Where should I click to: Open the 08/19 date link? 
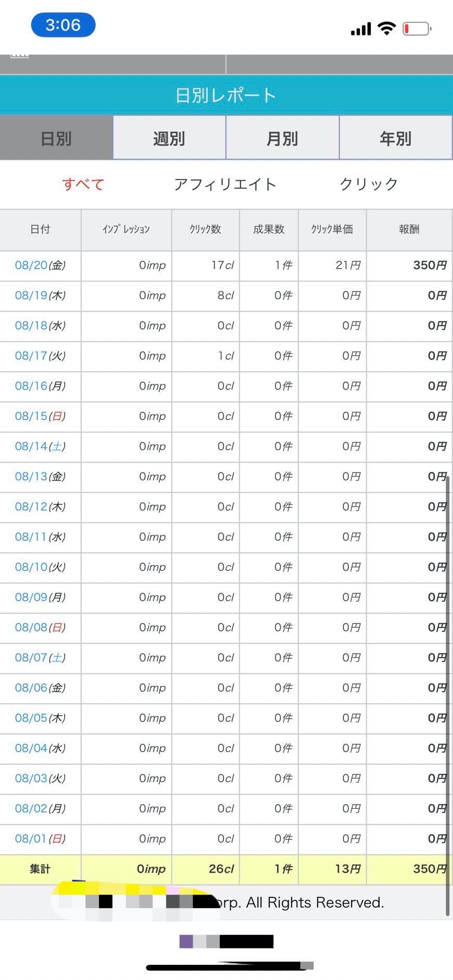point(31,296)
